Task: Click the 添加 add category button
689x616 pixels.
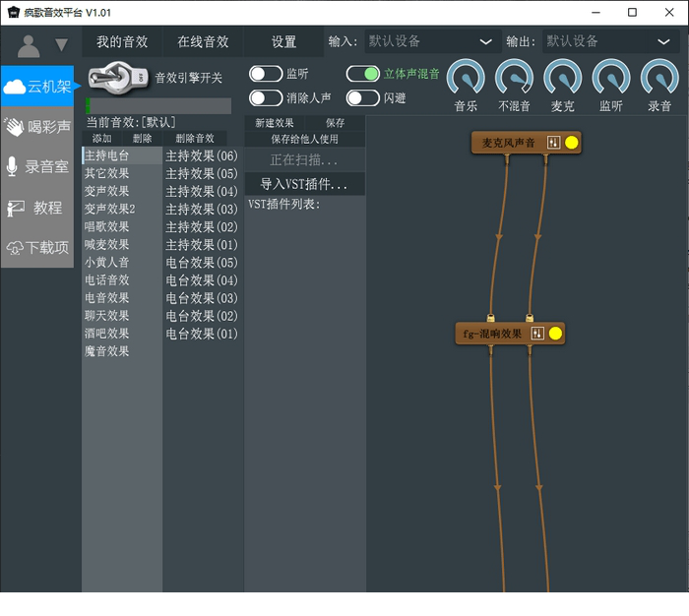Action: click(x=101, y=139)
